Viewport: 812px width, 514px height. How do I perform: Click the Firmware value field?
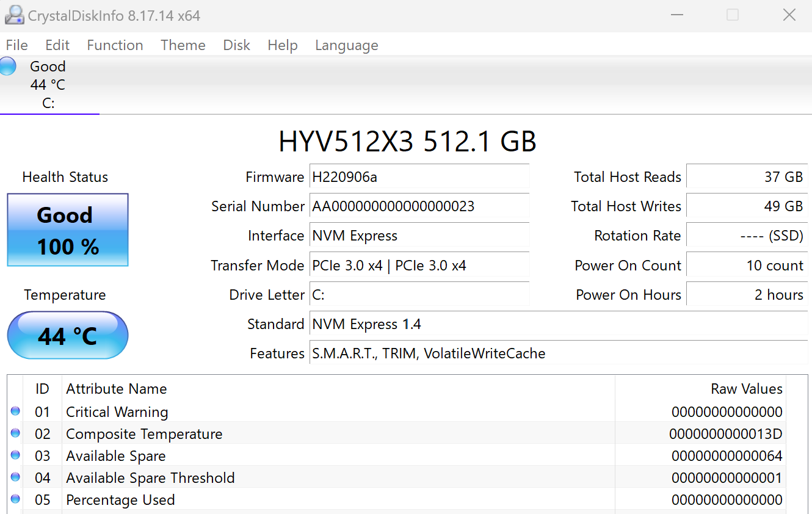419,177
